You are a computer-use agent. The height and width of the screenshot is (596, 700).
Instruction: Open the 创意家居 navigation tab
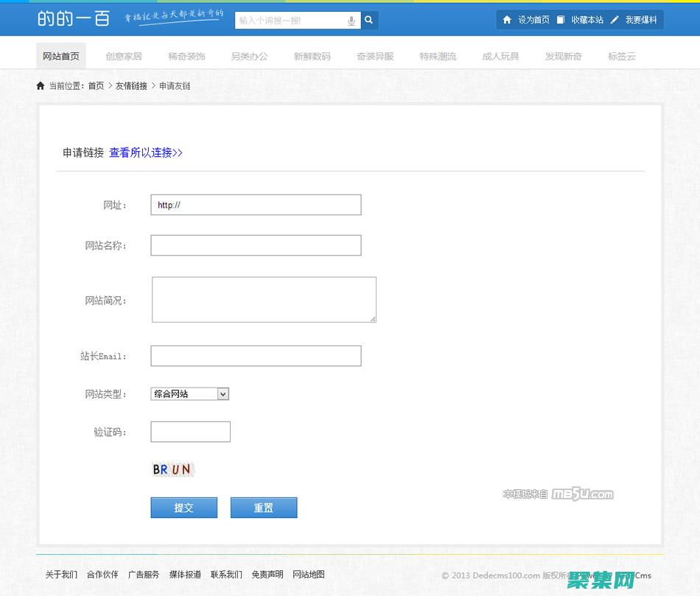pyautogui.click(x=124, y=56)
